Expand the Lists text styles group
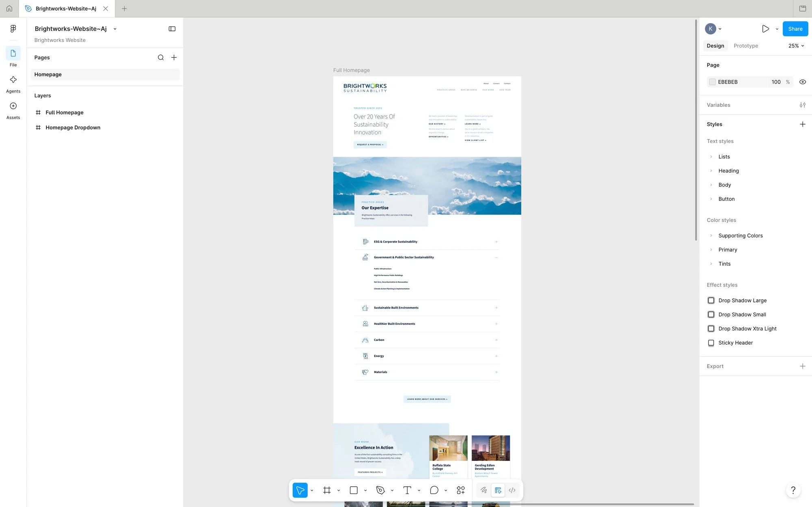This screenshot has height=507, width=812. click(x=711, y=157)
